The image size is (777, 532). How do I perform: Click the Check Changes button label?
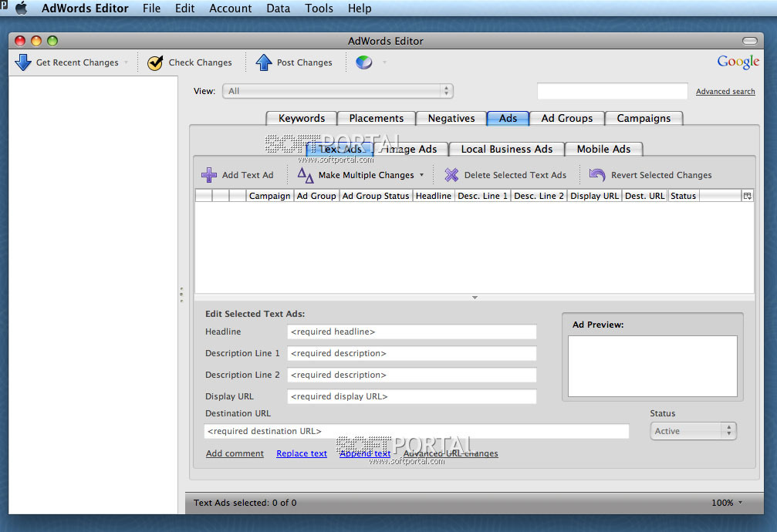[200, 62]
